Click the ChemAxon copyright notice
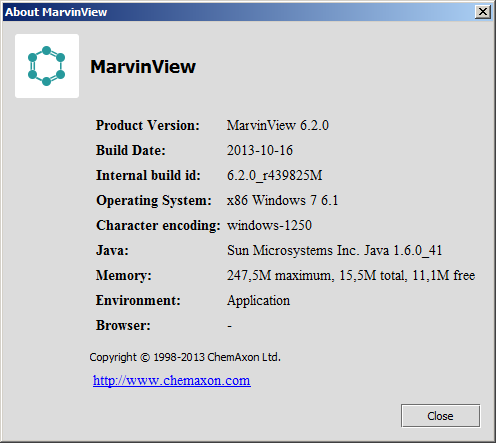 click(x=185, y=357)
